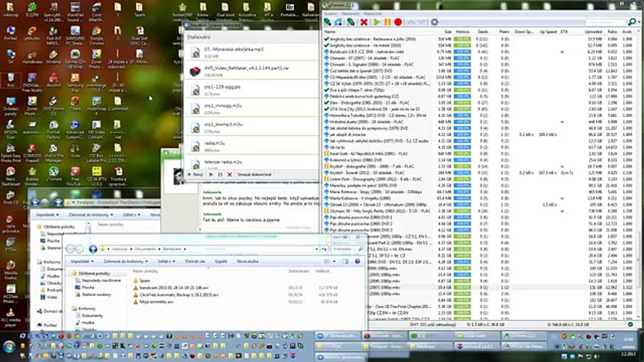
Task: Open the Windows Start menu
Action: coord(9,347)
